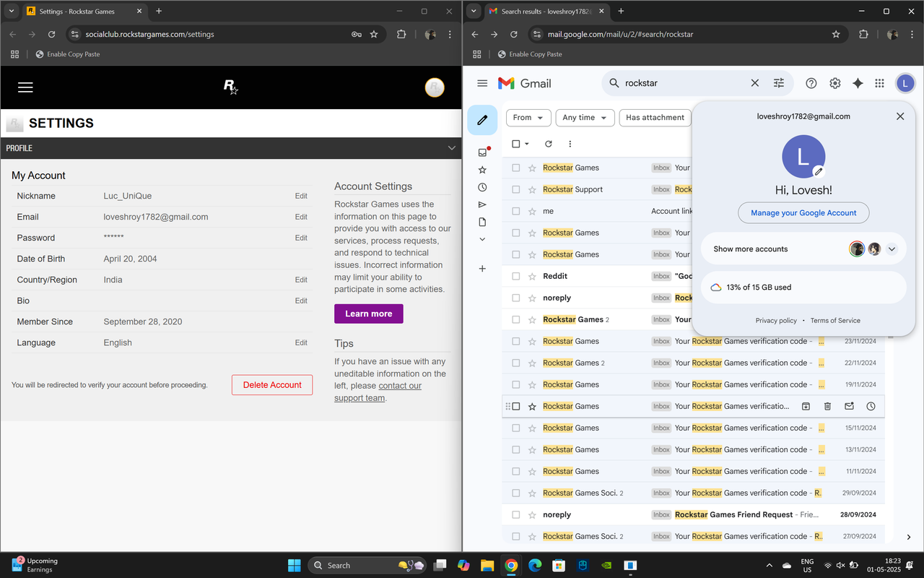Open Privacy policy link in account popup

(776, 321)
